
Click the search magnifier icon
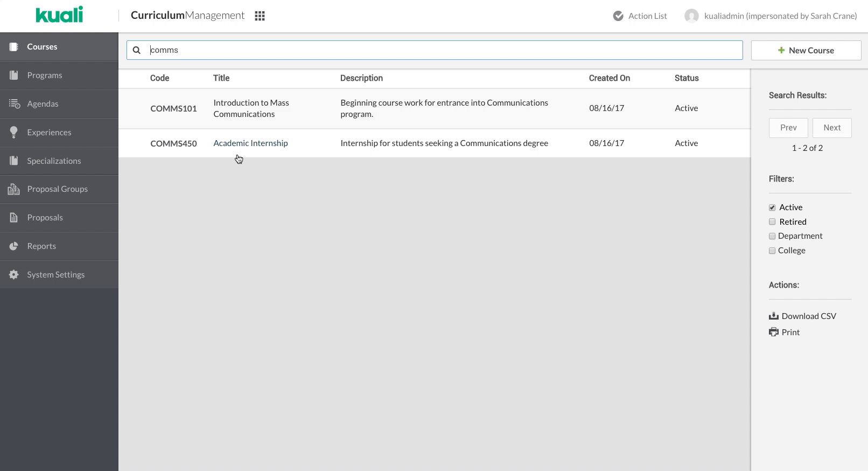point(137,50)
